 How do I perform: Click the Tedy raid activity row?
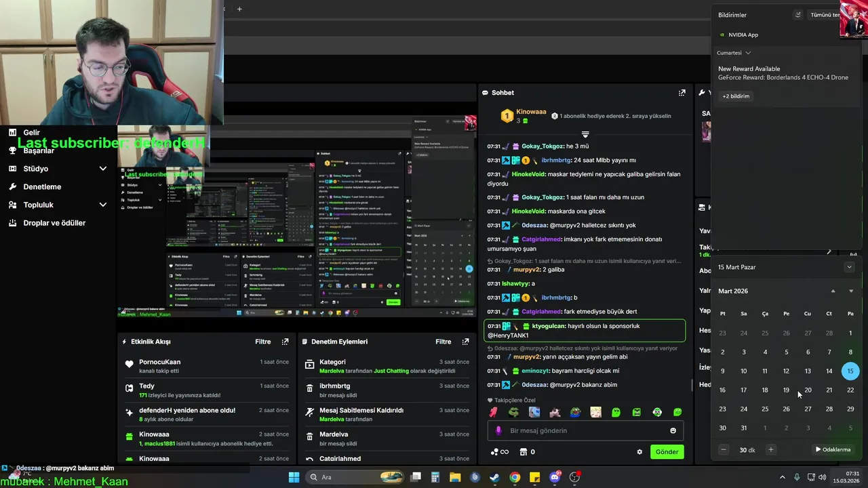pyautogui.click(x=207, y=390)
